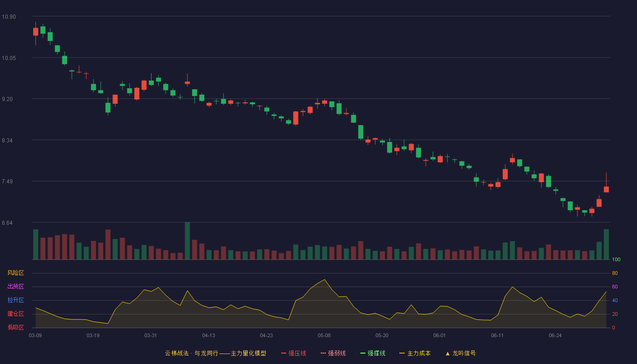Select the 05-20 date axis label
This screenshot has height=364, width=637.
pos(382,335)
